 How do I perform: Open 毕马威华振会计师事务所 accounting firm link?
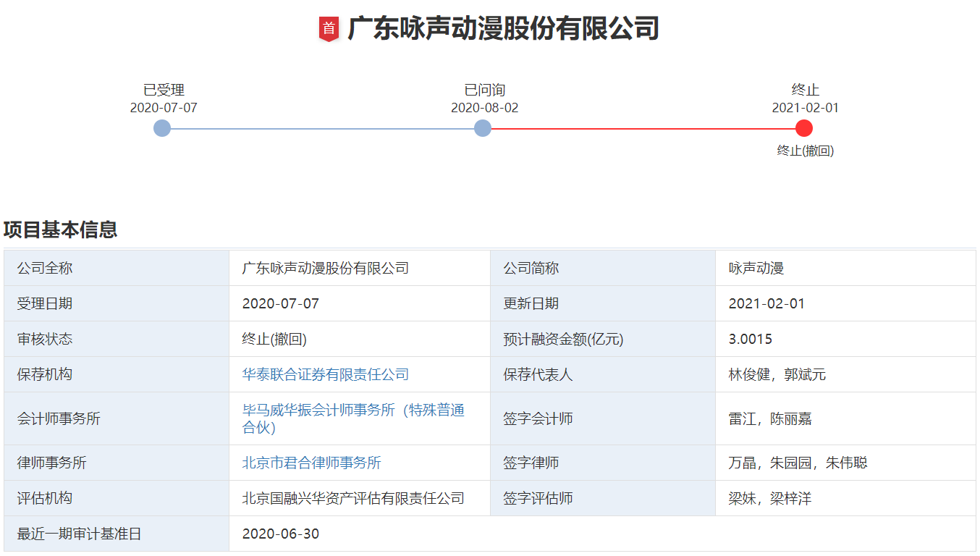(353, 418)
